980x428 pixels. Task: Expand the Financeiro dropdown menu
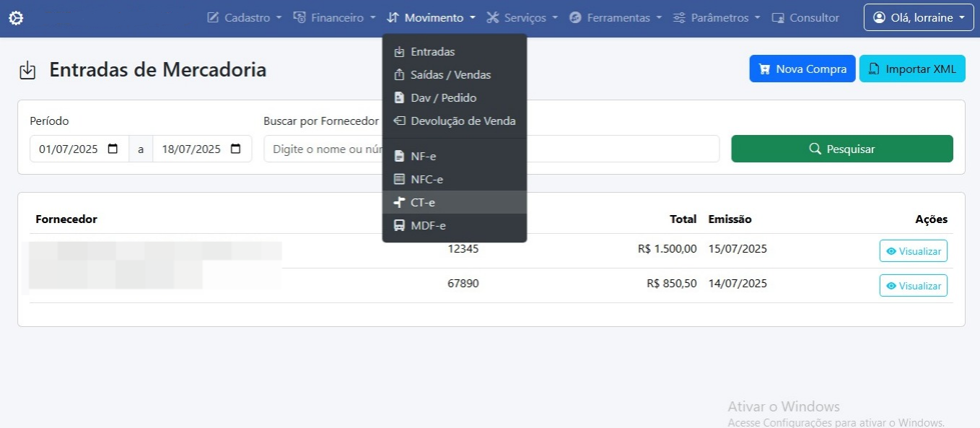click(x=334, y=18)
